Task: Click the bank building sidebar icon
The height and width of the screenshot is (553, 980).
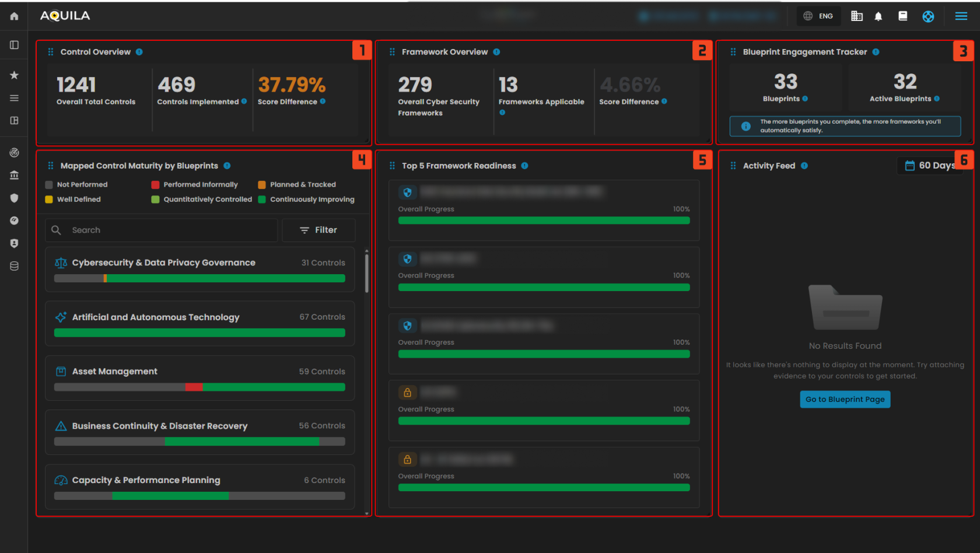Action: pos(14,175)
